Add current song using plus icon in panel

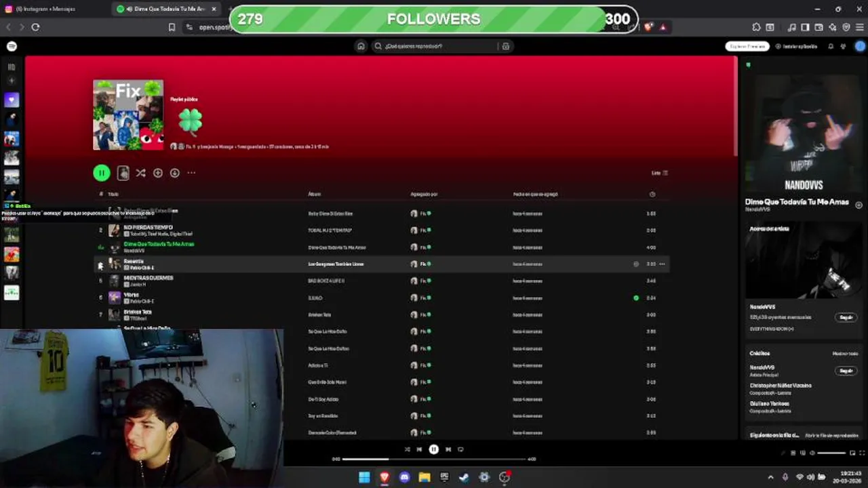click(859, 205)
